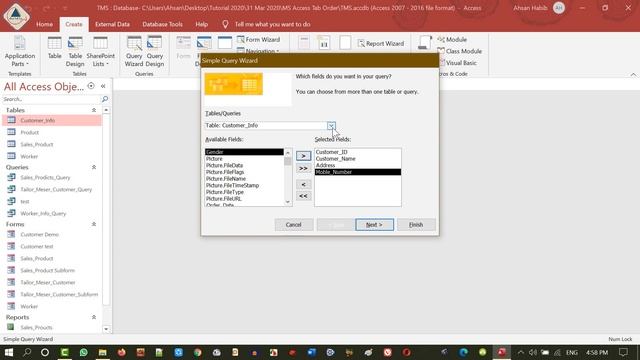Add selected field with the > button
The image size is (640, 360).
(x=303, y=156)
